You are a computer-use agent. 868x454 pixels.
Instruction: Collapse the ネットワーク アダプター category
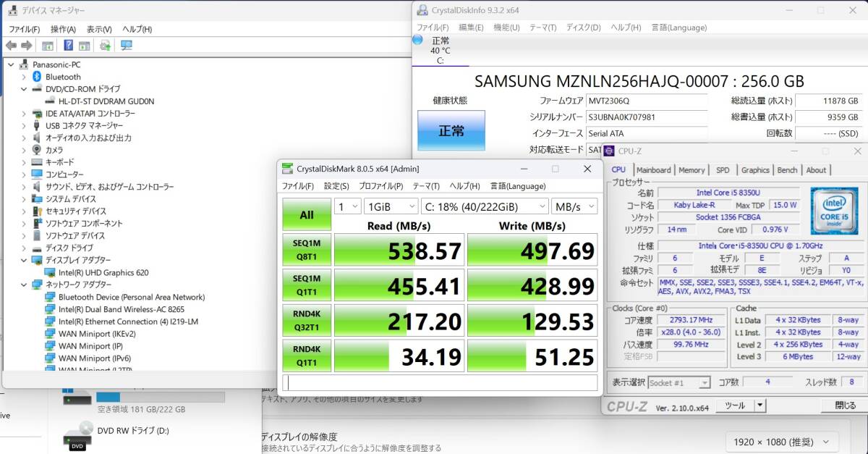pos(24,285)
